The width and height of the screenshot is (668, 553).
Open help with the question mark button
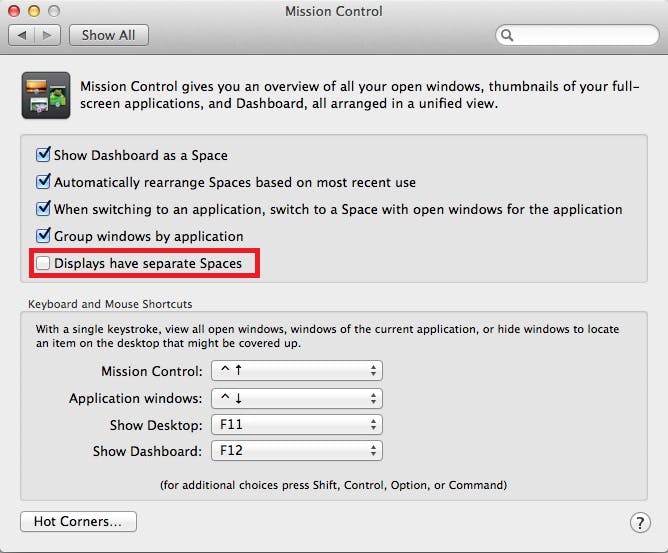(640, 522)
